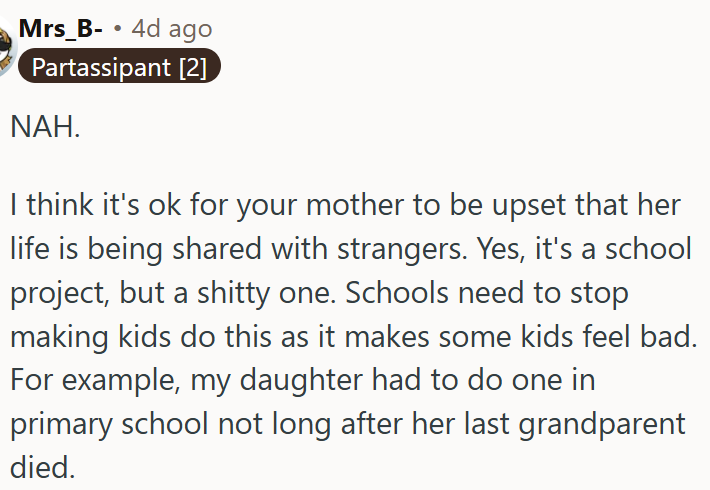The height and width of the screenshot is (490, 710).
Task: Click the NAH. verdict text
Action: click(x=46, y=128)
